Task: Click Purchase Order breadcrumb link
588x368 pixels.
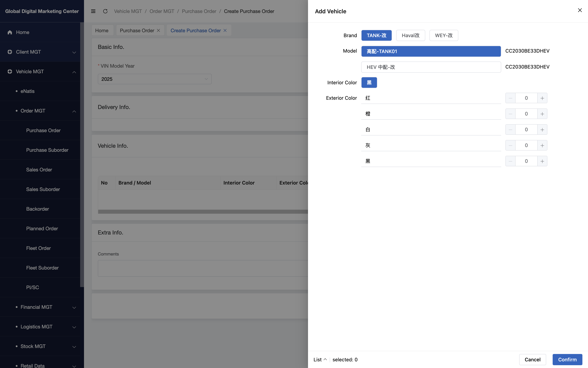Action: 199,11
